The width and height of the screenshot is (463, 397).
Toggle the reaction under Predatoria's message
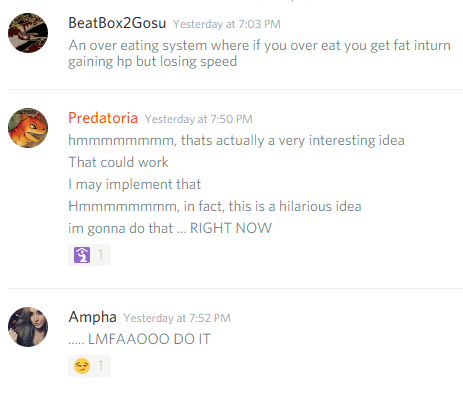point(89,255)
